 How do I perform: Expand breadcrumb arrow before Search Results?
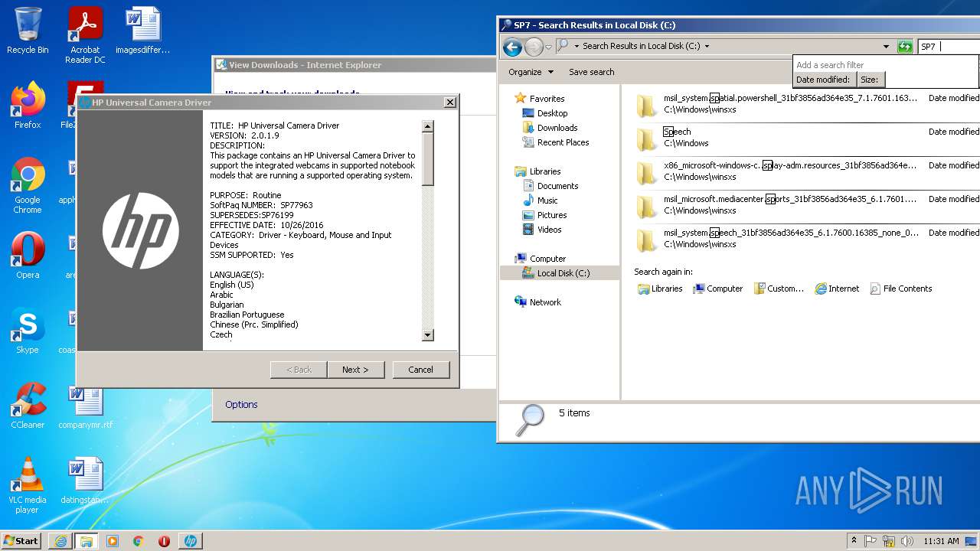[x=577, y=46]
